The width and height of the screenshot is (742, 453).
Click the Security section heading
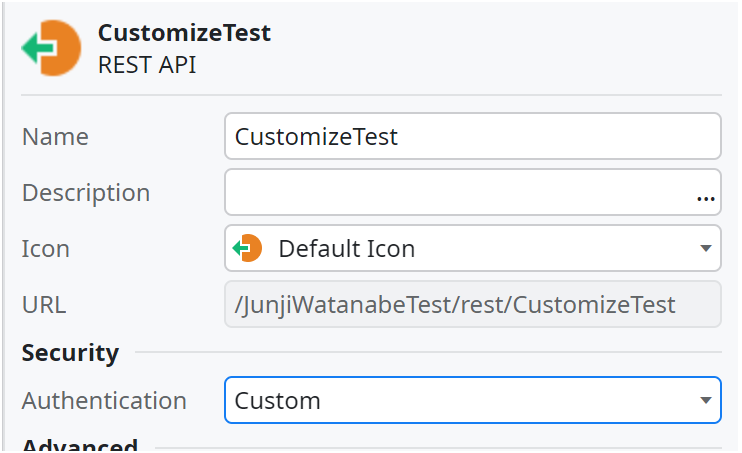(70, 352)
